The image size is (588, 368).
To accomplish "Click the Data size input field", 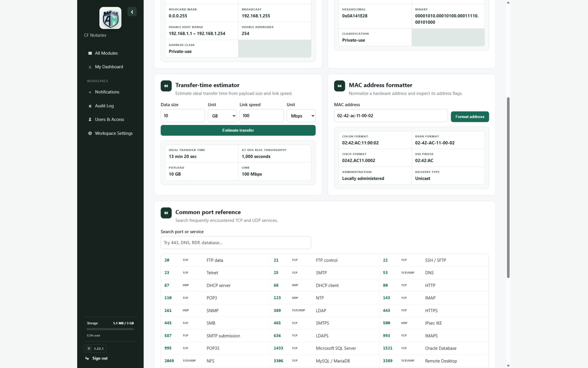I will tap(183, 116).
